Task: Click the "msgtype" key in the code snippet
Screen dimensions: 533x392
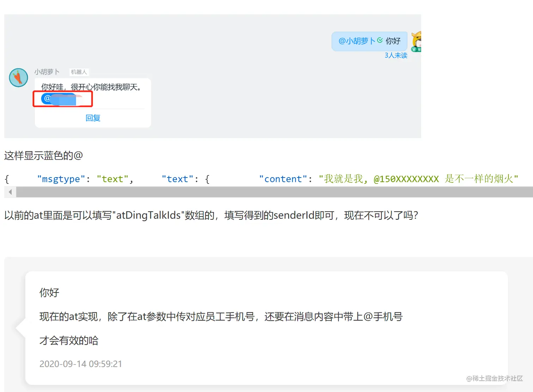Action: (x=61, y=179)
